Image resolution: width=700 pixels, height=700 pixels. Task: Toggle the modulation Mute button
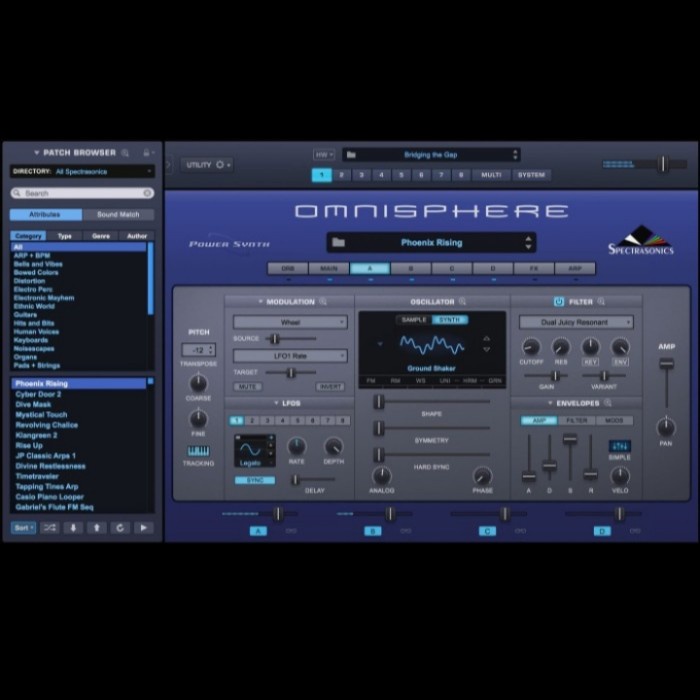(x=247, y=387)
